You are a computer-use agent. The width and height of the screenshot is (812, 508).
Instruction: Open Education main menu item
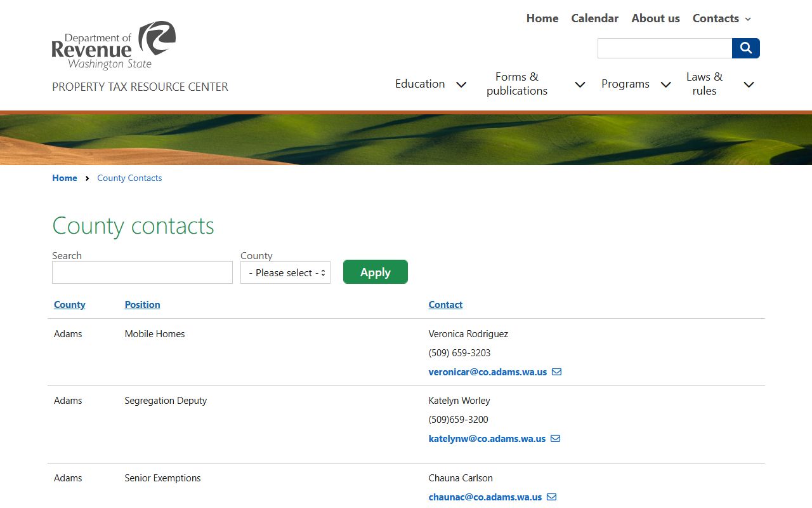coord(420,84)
